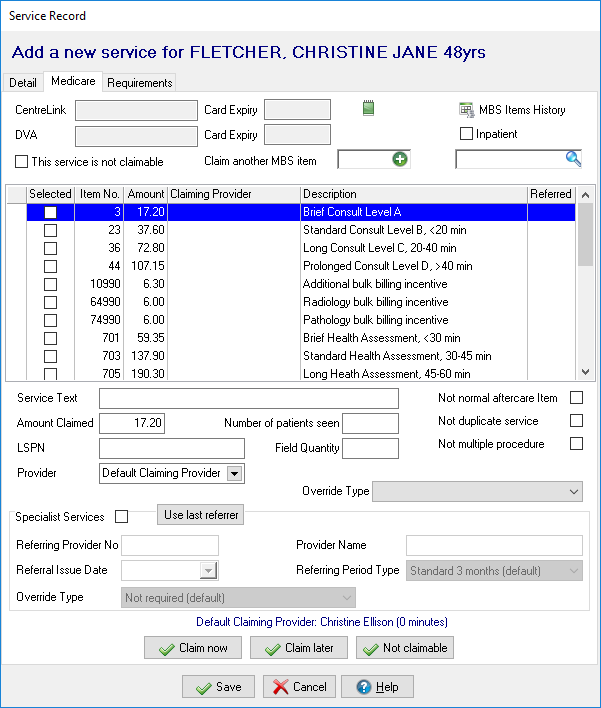Click the DVA Card Expiry field

(298, 135)
